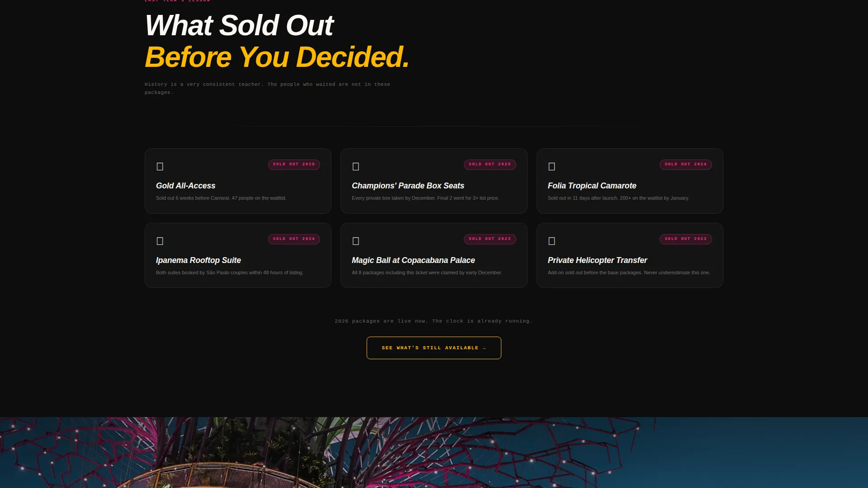
Task: Click the illuminated tree sculpture photo
Action: point(434,452)
